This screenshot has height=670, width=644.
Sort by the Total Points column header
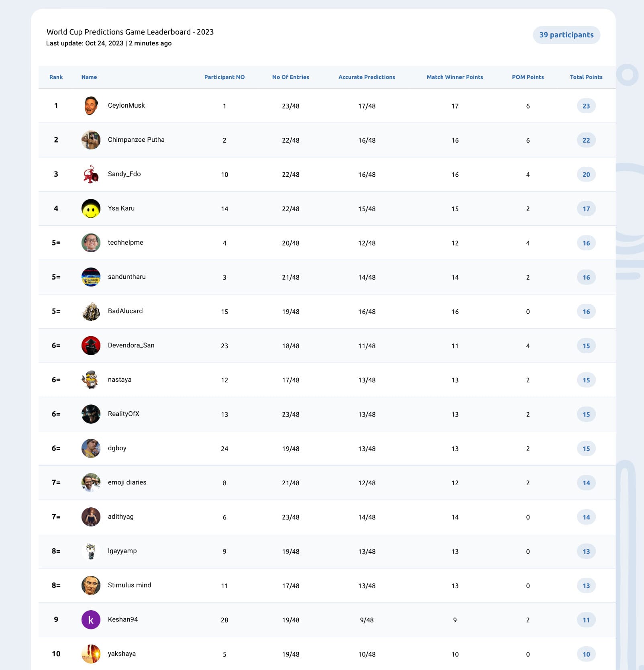pyautogui.click(x=586, y=77)
